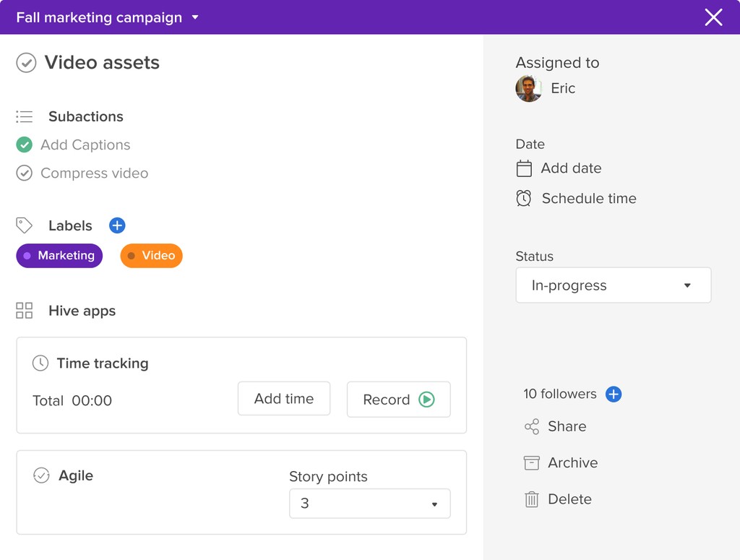Click Eric's avatar photo

[528, 88]
